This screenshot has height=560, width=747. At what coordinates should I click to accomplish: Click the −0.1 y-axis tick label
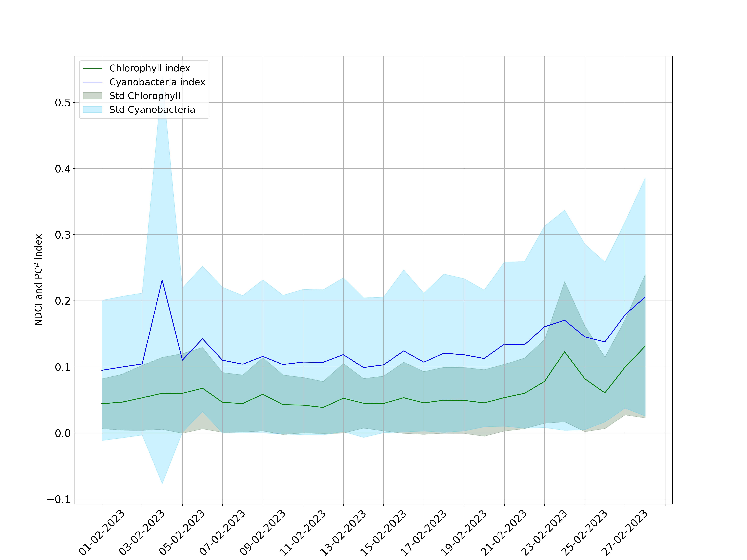(x=59, y=499)
